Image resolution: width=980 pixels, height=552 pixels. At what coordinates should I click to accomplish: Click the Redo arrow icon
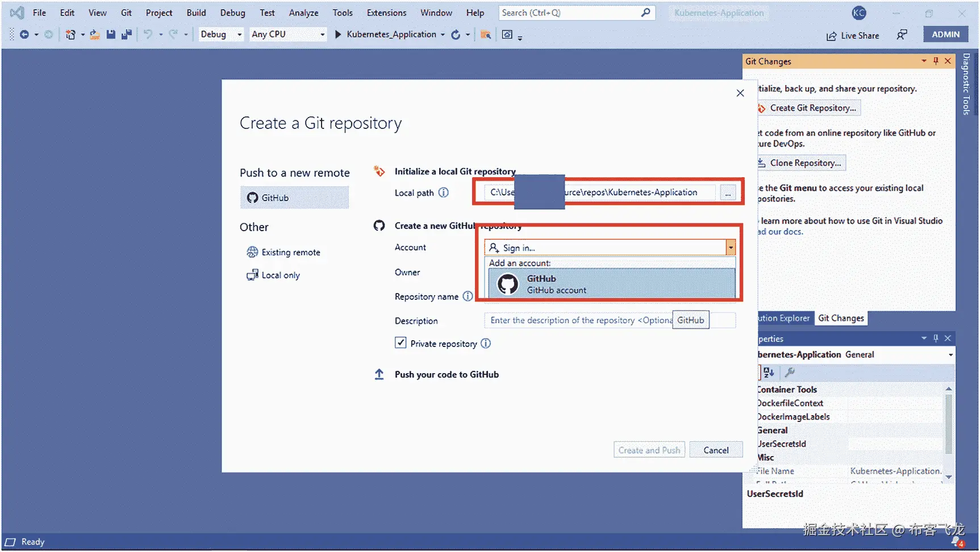point(173,35)
